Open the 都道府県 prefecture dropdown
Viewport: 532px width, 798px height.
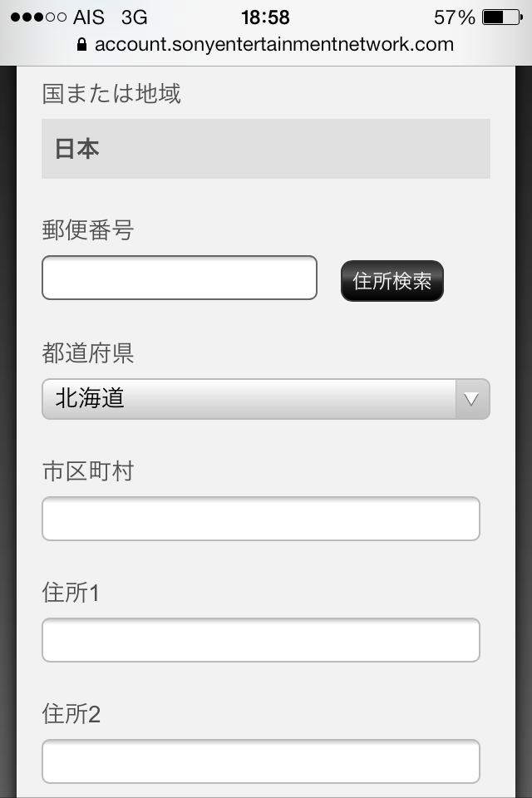(249, 399)
